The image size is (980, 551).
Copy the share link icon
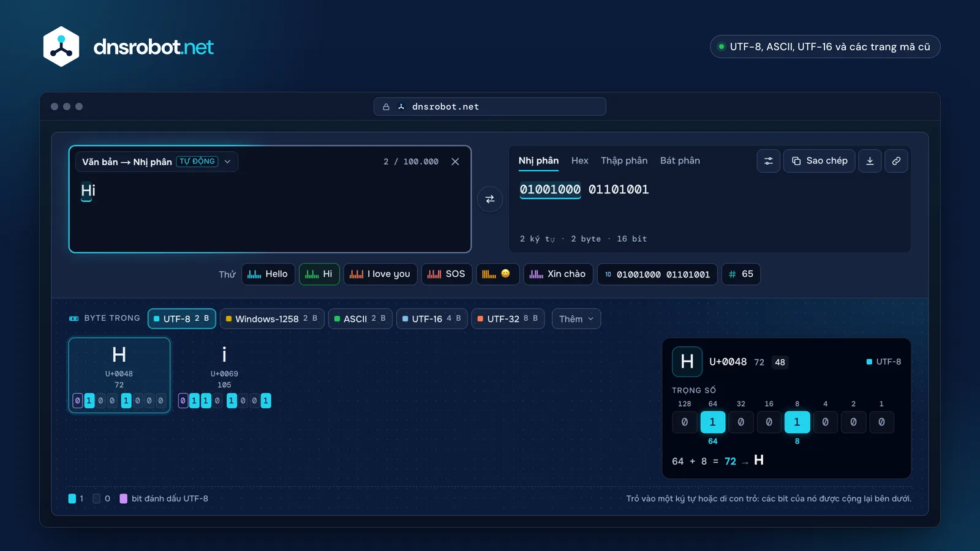tap(896, 161)
